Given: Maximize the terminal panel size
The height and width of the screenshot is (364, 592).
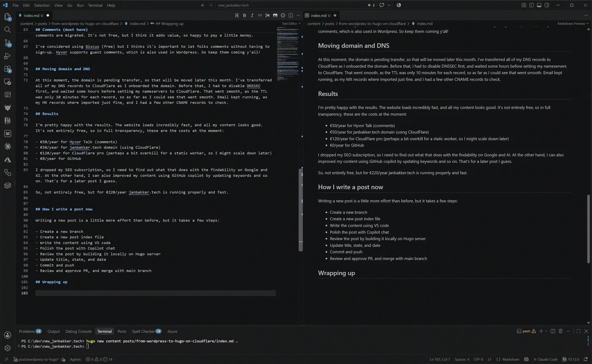Looking at the screenshot, I should pos(578,331).
